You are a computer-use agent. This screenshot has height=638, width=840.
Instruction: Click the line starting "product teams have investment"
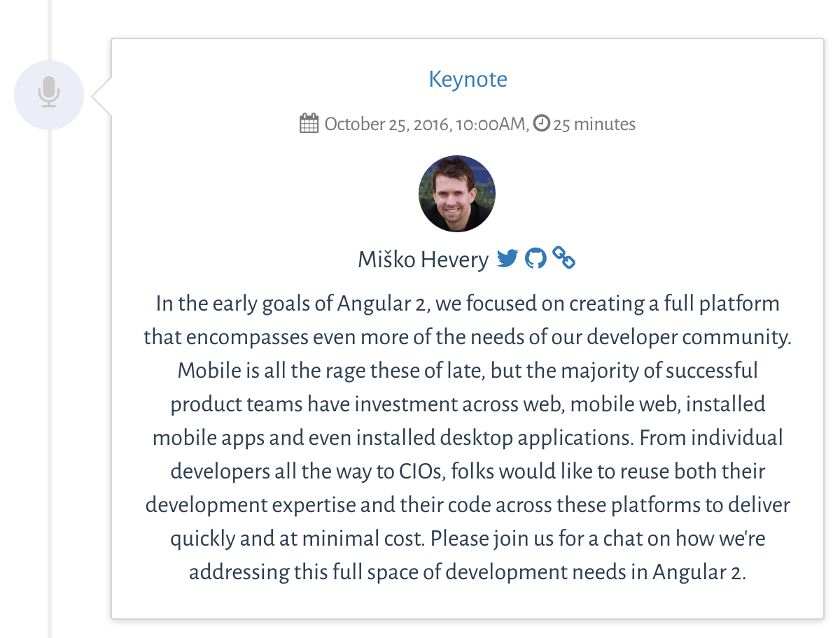click(x=468, y=404)
